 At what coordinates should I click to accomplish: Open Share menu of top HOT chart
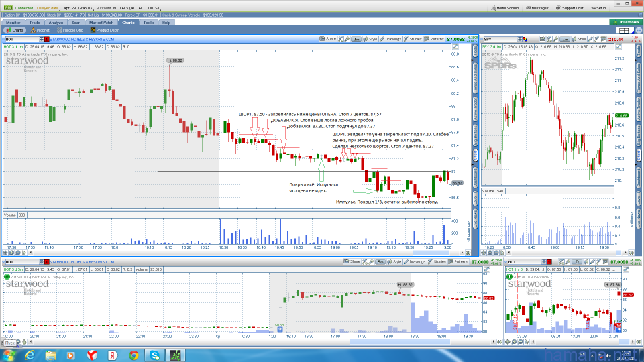(328, 39)
